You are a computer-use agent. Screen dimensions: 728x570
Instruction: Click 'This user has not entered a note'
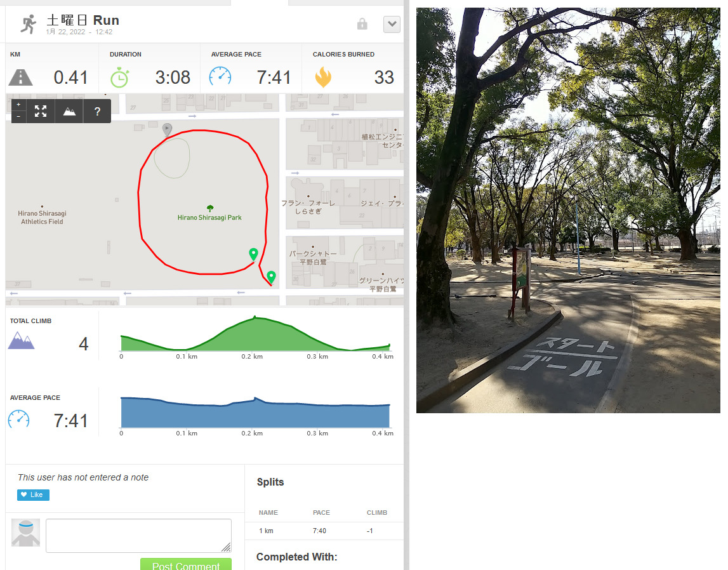click(83, 477)
